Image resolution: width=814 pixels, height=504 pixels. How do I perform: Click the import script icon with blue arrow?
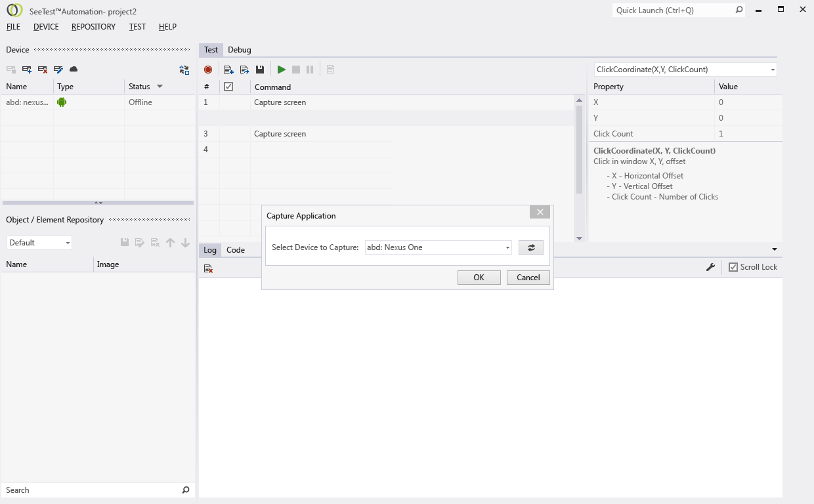tap(244, 70)
